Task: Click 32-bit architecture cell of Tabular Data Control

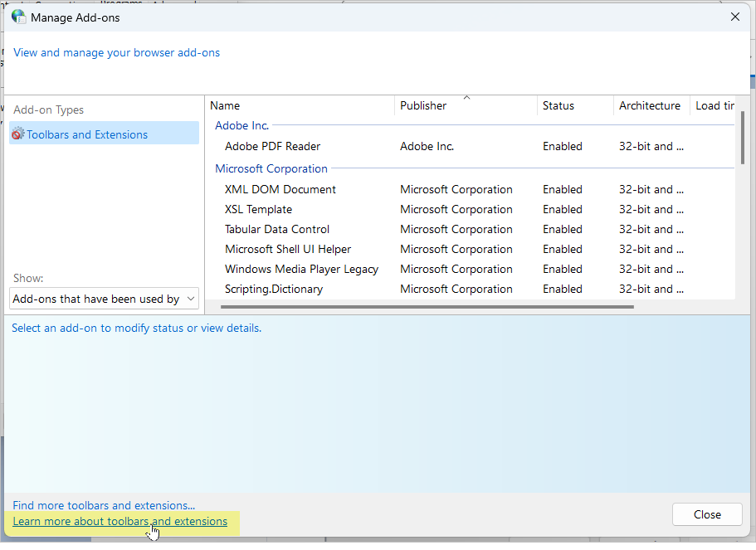Action: click(651, 229)
